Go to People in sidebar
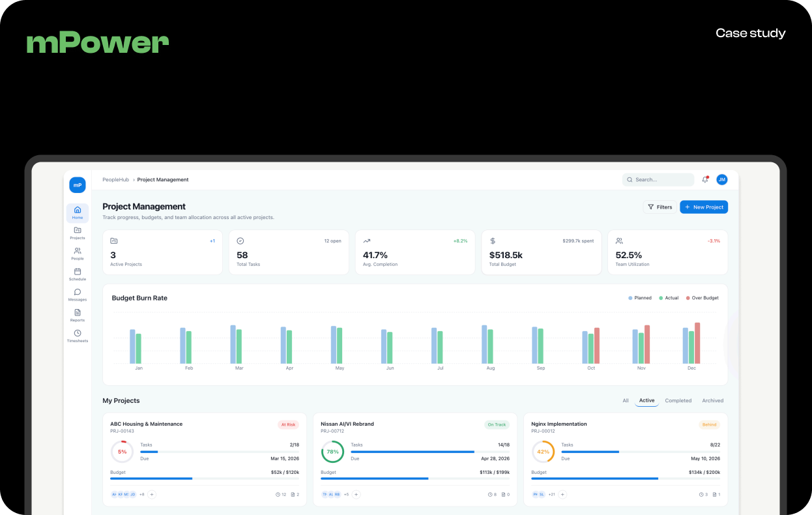The height and width of the screenshot is (515, 812). [78, 254]
